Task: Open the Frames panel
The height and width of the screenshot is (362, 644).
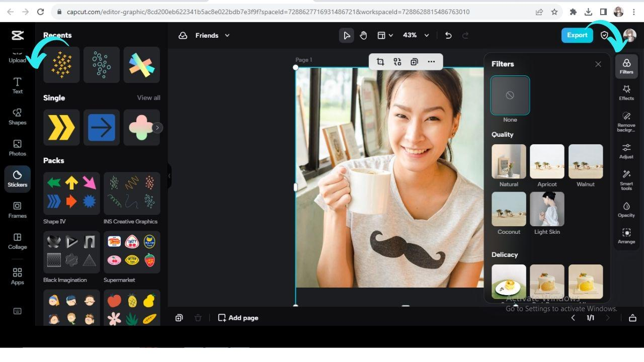Action: pyautogui.click(x=17, y=210)
